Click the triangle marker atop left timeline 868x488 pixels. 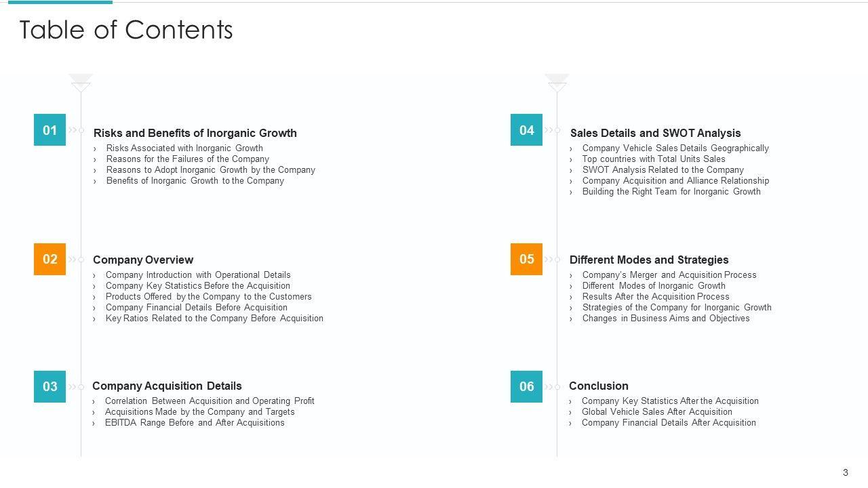coord(81,83)
